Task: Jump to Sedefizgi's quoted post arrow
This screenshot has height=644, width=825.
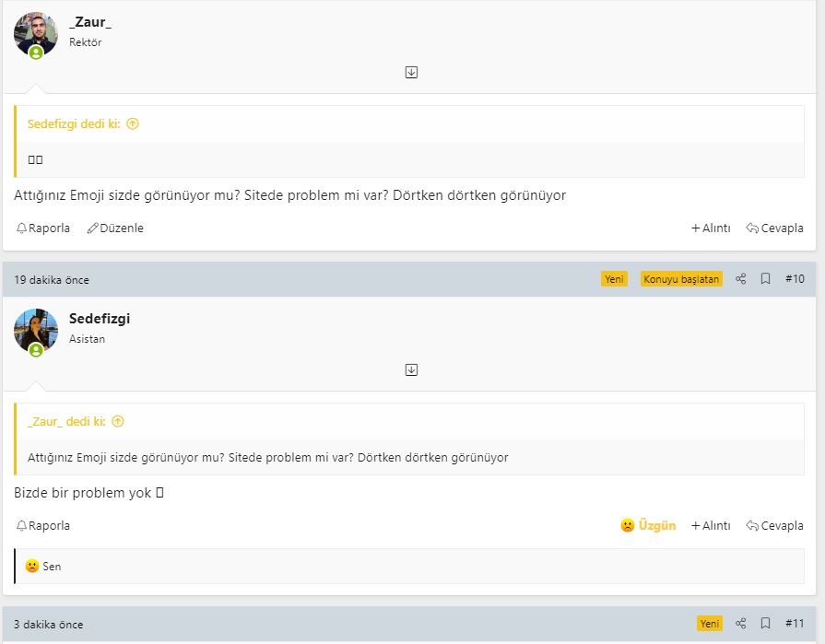Action: click(133, 123)
